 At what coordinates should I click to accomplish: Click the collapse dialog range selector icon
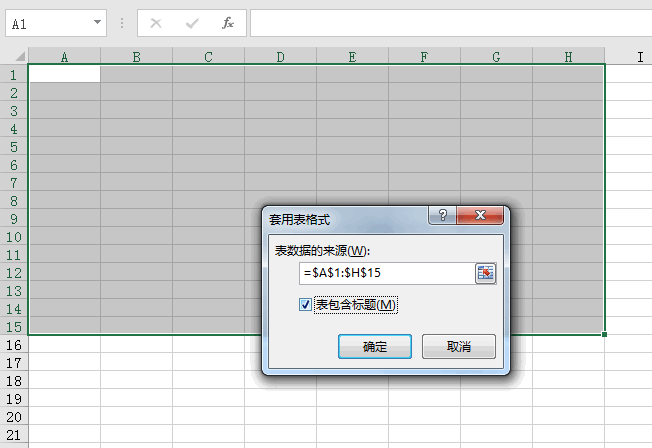pos(485,273)
